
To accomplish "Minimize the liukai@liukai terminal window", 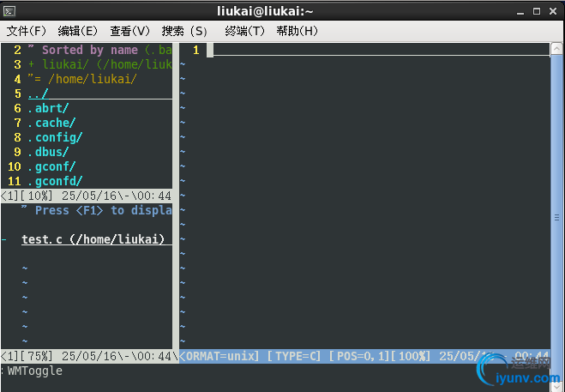I will (520, 12).
